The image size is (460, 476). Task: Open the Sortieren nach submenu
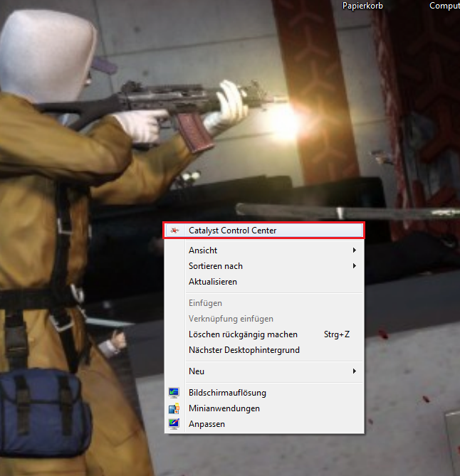pos(263,266)
